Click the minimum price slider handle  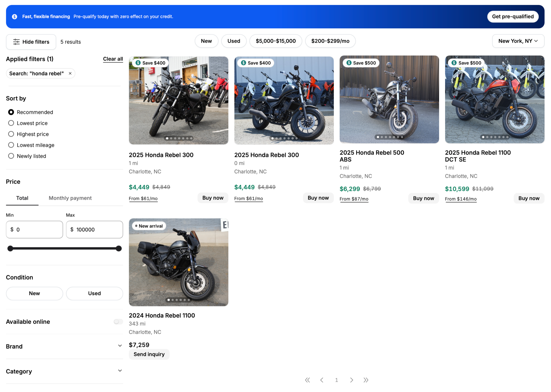click(10, 249)
